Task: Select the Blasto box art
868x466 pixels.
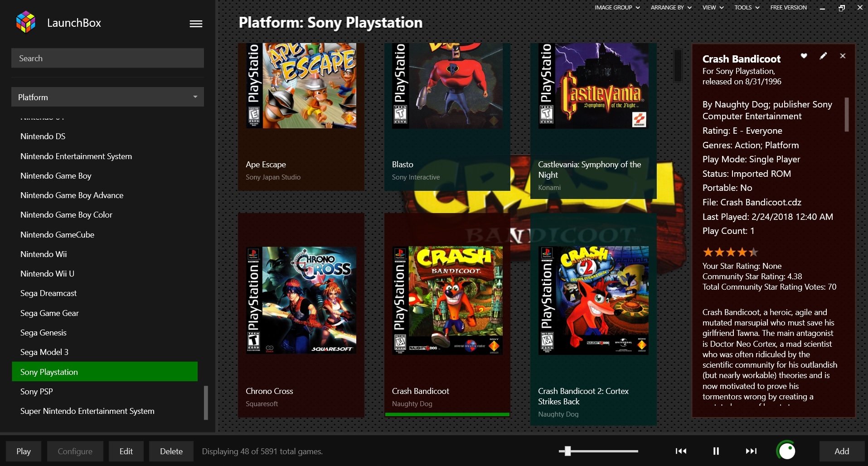Action: [447, 86]
